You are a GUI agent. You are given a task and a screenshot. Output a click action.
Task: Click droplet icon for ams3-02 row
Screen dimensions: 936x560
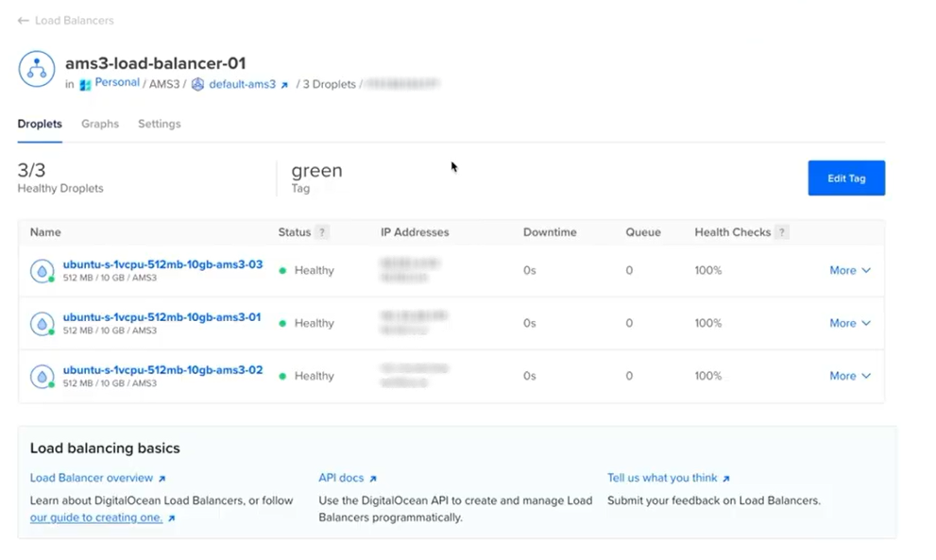click(43, 377)
